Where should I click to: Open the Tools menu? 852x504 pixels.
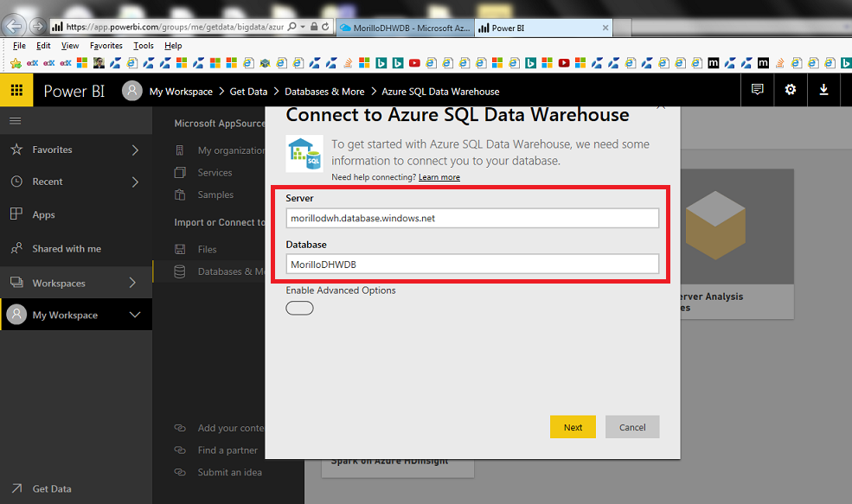pyautogui.click(x=144, y=46)
